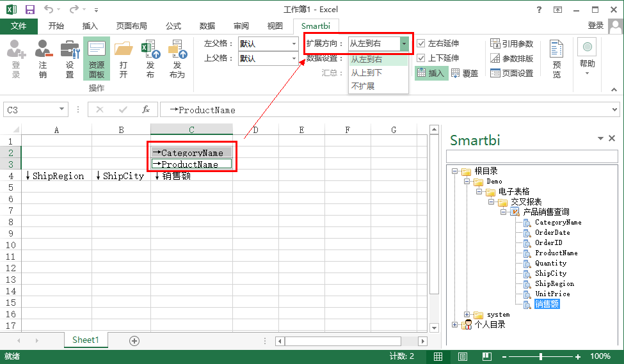Switch to the Data (数据) tab
The width and height of the screenshot is (624, 364).
pos(207,26)
